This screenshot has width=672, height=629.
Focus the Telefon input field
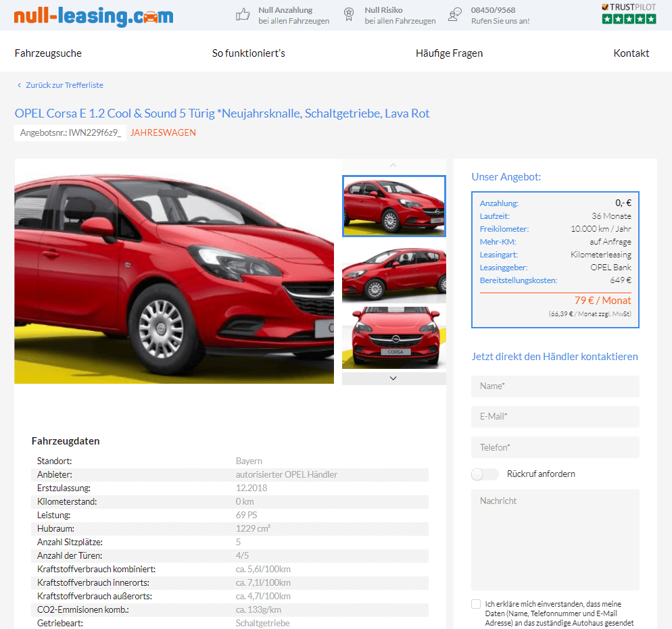555,447
